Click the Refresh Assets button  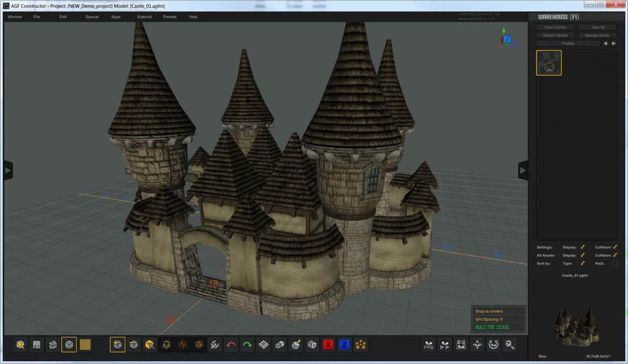(555, 35)
